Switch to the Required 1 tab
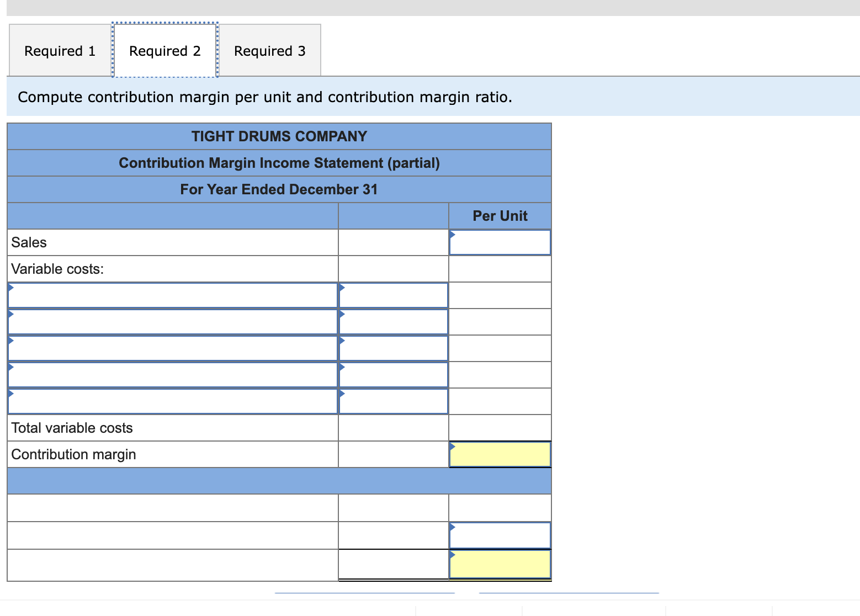This screenshot has width=860, height=616. point(59,50)
